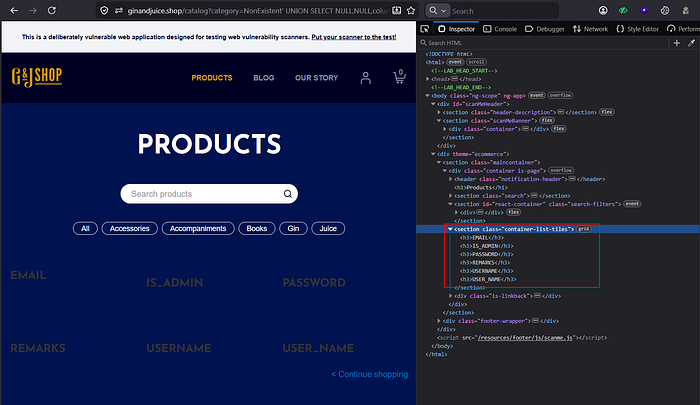Click the forward navigation arrow
The width and height of the screenshot is (700, 405).
coord(33,10)
